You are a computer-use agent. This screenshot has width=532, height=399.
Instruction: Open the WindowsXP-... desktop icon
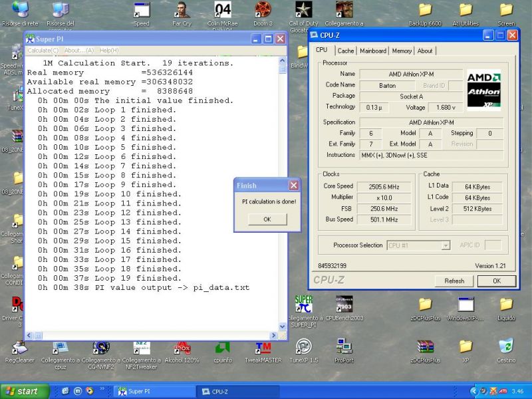pyautogui.click(x=465, y=309)
